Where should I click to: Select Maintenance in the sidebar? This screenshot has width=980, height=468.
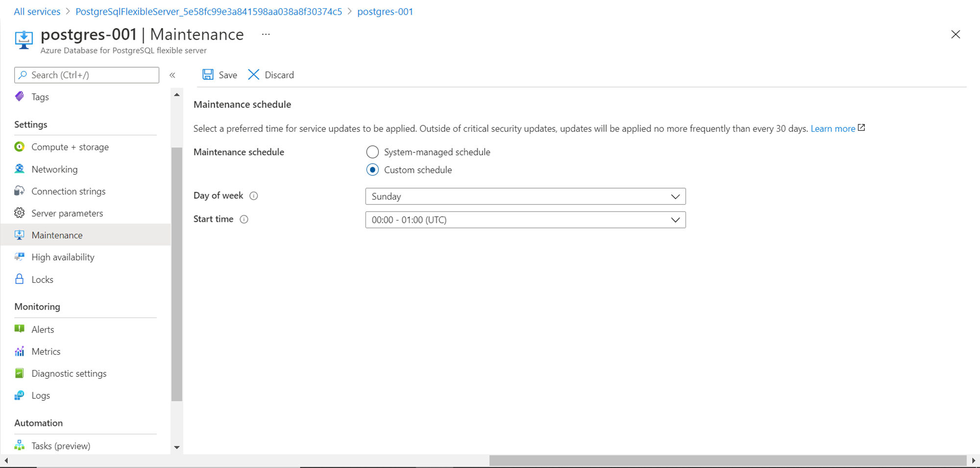86,235
